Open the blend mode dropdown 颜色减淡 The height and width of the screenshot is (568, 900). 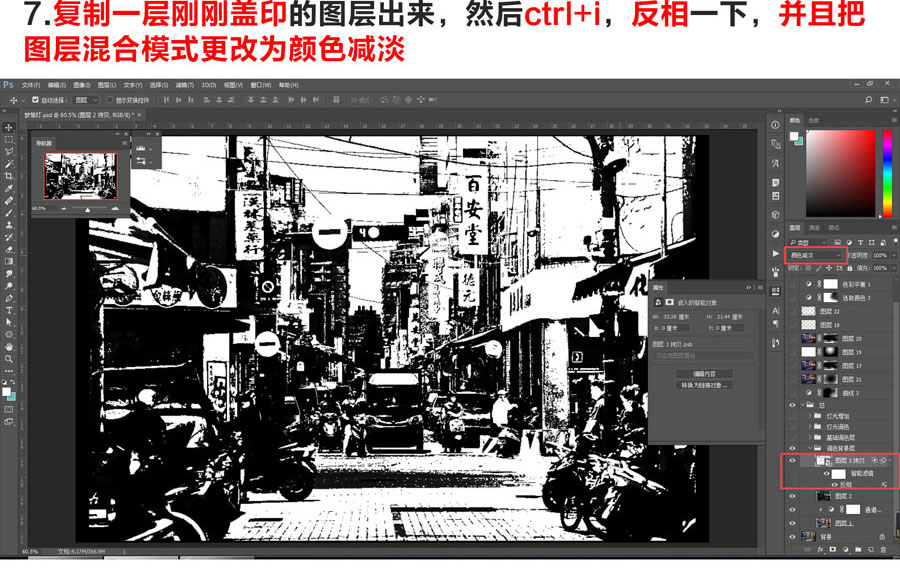click(815, 255)
